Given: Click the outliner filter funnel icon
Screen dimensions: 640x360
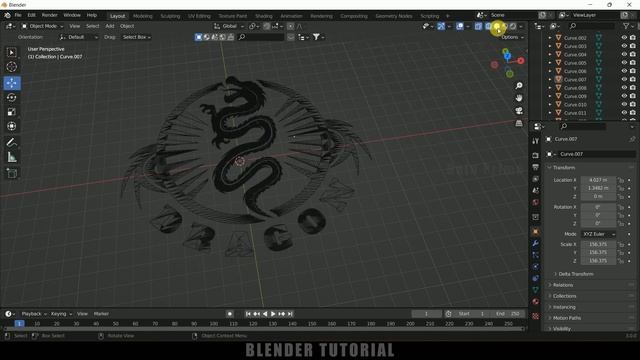Looking at the screenshot, I should coord(626,26).
